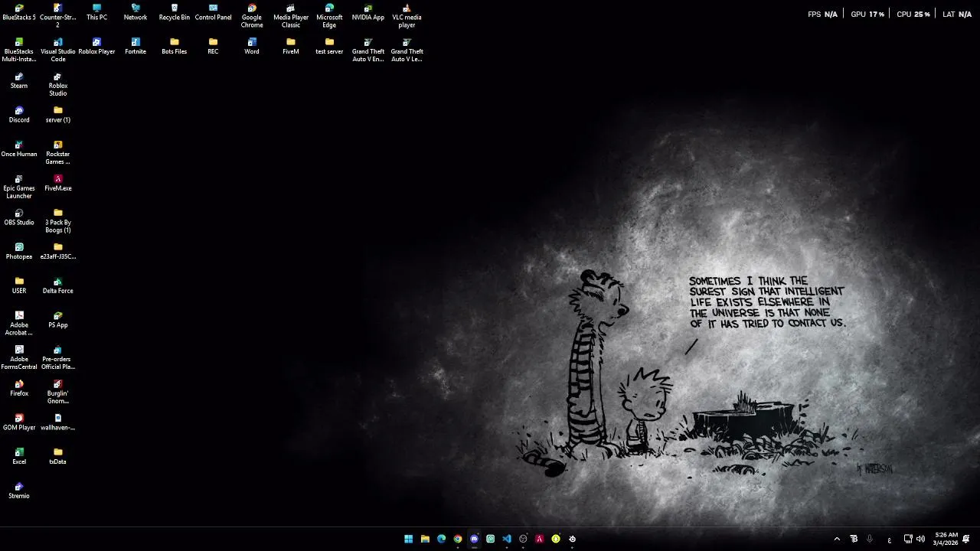Viewport: 980px width, 551px height.
Task: Select the This PC desktop icon
Action: tap(96, 13)
